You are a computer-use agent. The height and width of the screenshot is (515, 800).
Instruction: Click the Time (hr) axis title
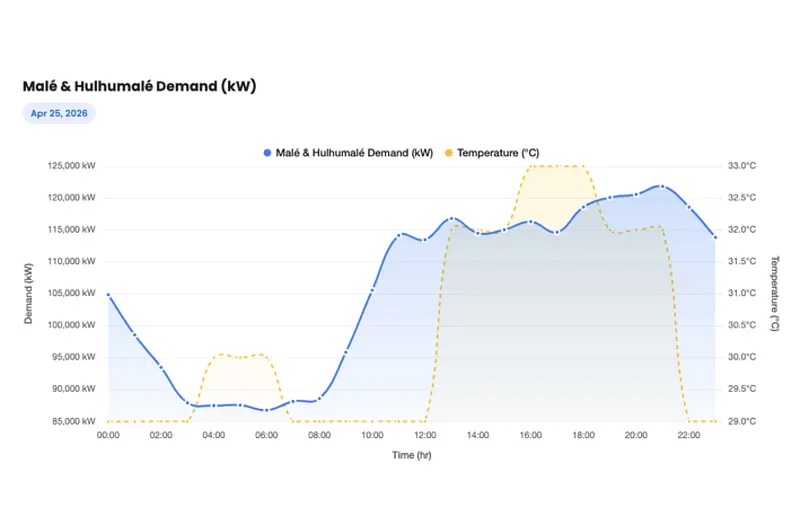coord(411,455)
